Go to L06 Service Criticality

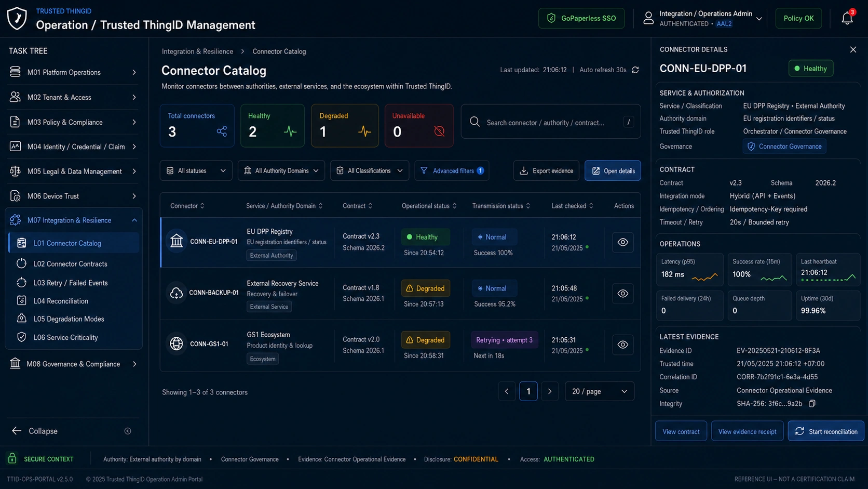(74, 337)
